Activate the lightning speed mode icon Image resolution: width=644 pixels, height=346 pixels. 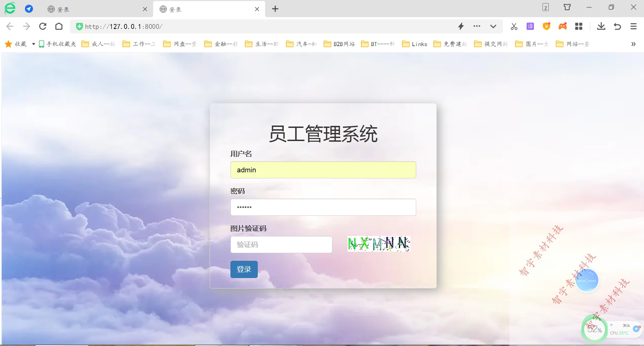click(x=461, y=26)
